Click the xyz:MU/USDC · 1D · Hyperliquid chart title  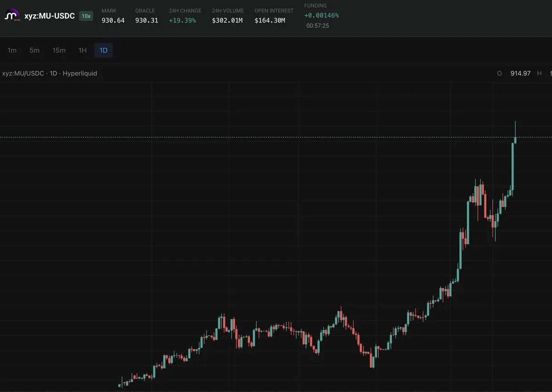click(x=50, y=73)
